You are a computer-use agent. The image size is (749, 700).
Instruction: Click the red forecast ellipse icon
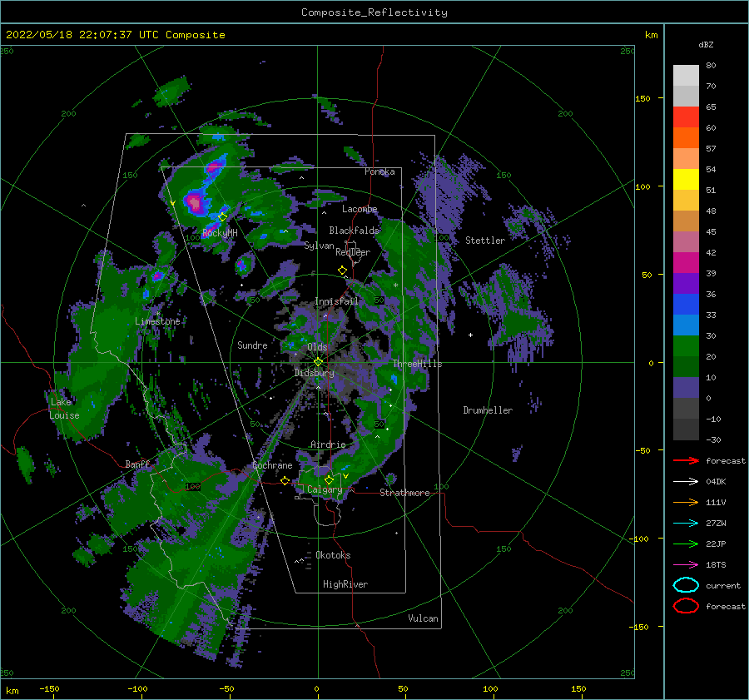tap(686, 606)
